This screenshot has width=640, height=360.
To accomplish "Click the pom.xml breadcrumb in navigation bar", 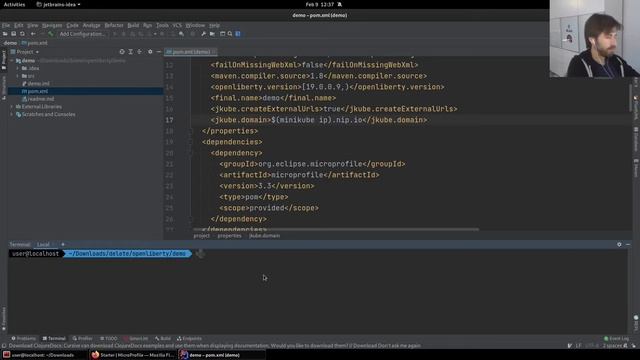I will 35,43.
